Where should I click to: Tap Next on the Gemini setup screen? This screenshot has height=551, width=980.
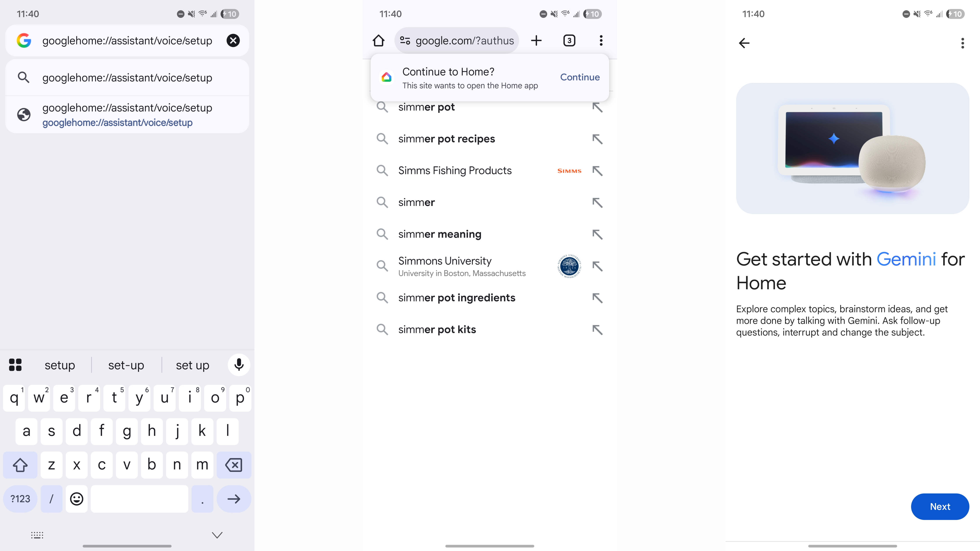[940, 507]
